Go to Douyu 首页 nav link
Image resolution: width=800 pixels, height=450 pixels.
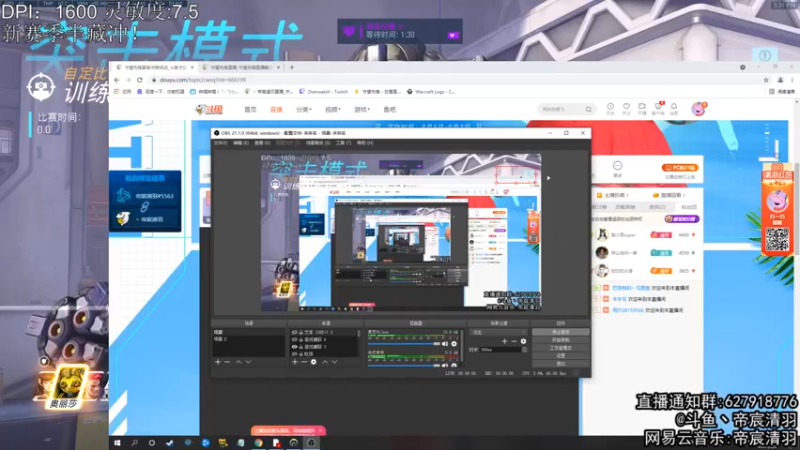(x=250, y=109)
